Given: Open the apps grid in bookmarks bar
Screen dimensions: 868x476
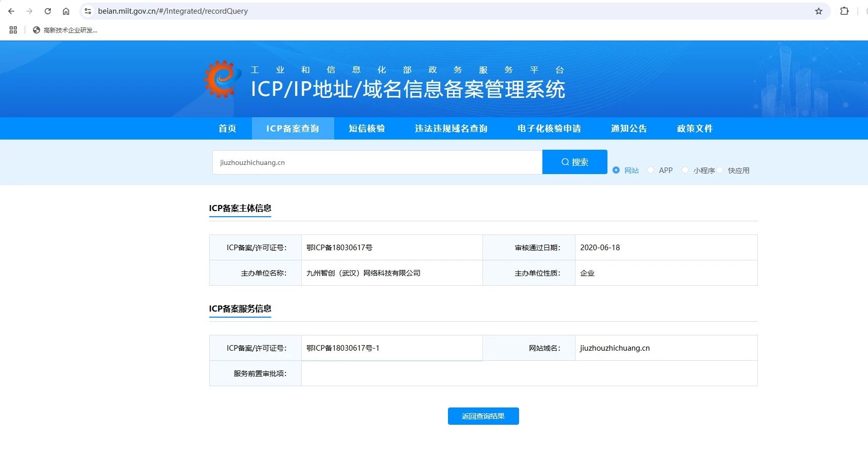Looking at the screenshot, I should (13, 30).
